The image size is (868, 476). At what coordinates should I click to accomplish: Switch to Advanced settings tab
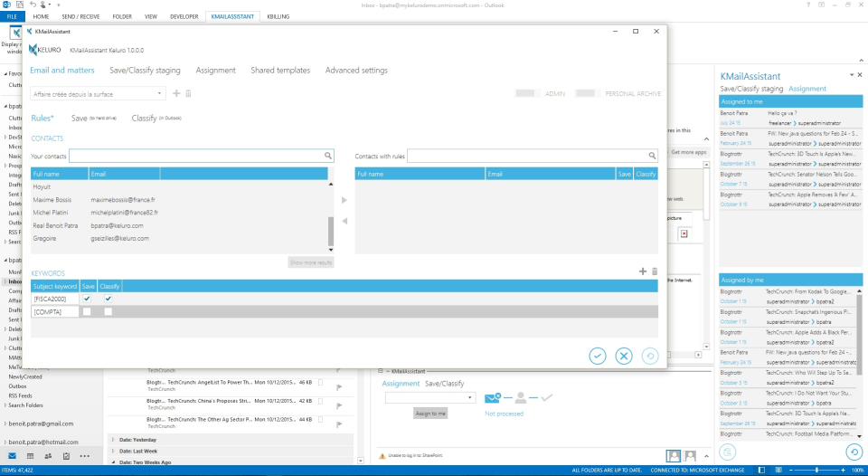356,71
